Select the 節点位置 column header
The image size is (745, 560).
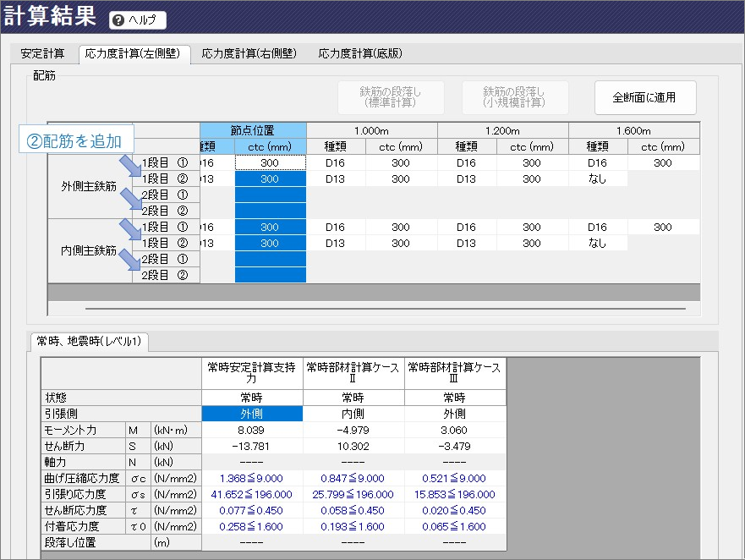pos(253,130)
